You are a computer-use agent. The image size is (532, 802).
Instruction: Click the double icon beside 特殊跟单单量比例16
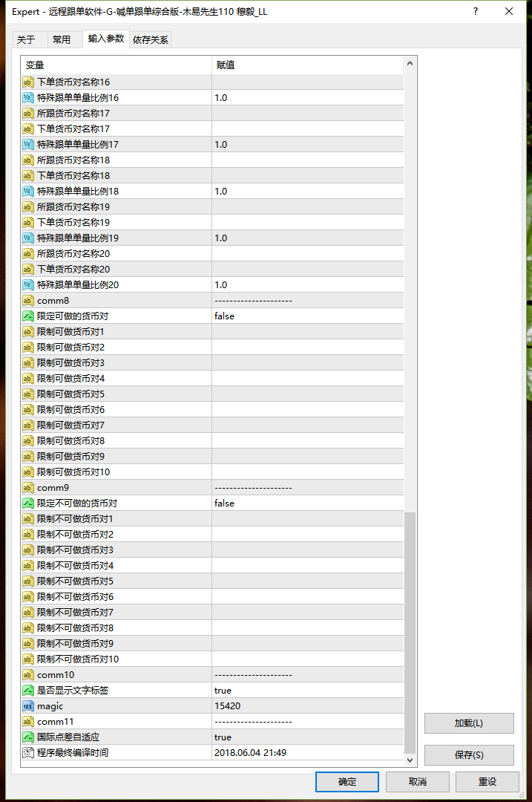[x=28, y=98]
